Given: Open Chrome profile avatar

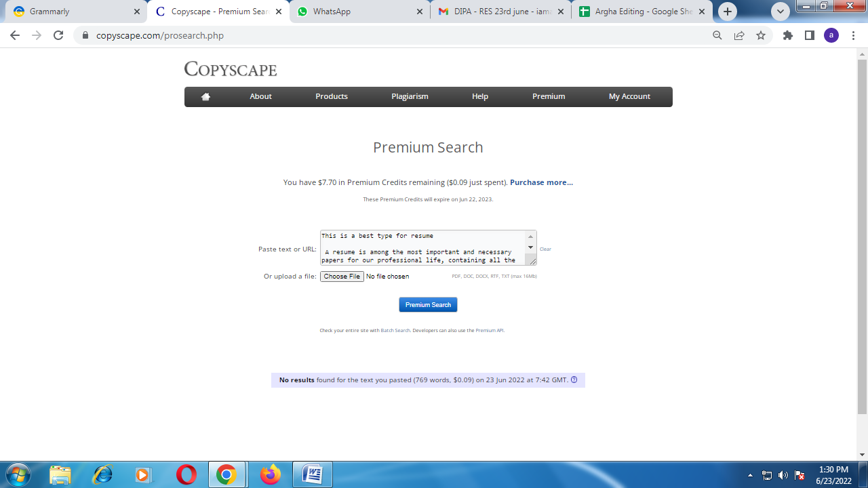Looking at the screenshot, I should point(831,35).
